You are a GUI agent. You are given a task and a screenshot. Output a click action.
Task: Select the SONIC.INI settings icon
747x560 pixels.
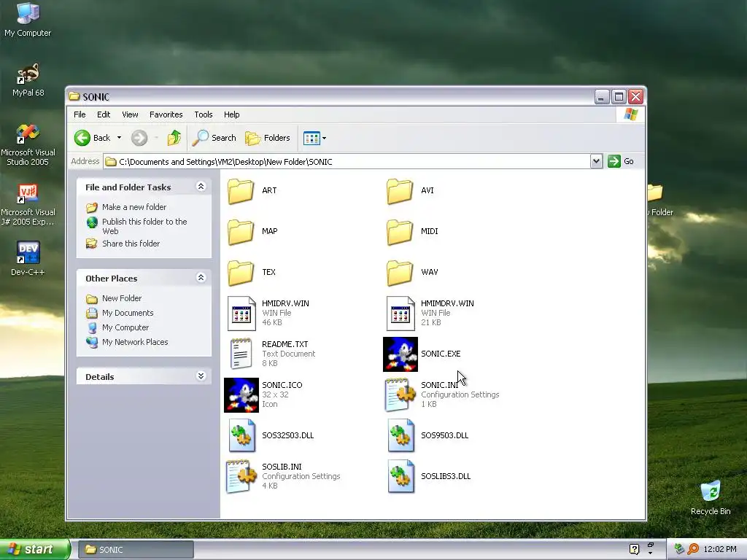point(400,394)
